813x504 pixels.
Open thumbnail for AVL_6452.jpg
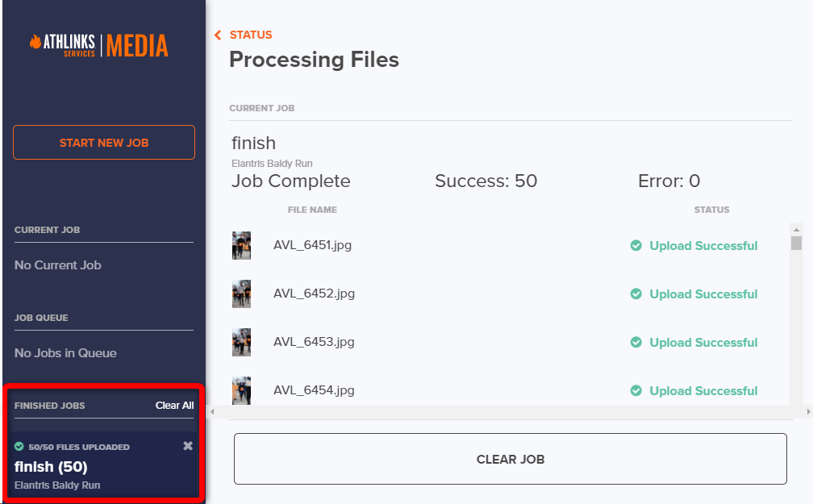click(x=241, y=294)
